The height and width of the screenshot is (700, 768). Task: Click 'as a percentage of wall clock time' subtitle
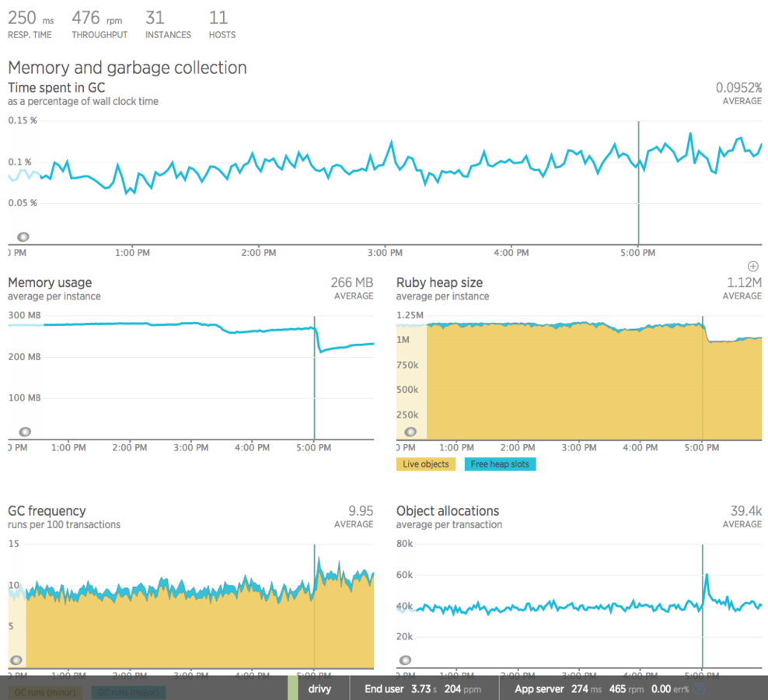click(83, 101)
